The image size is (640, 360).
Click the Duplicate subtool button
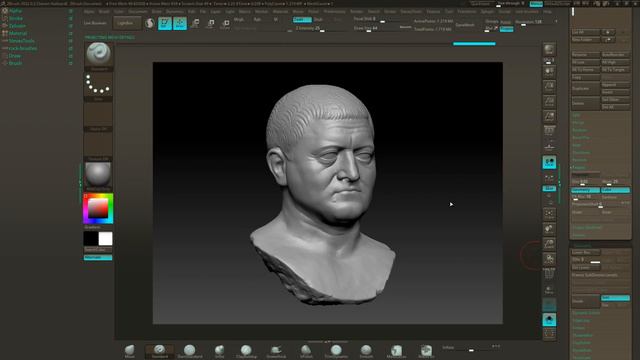[x=585, y=89]
